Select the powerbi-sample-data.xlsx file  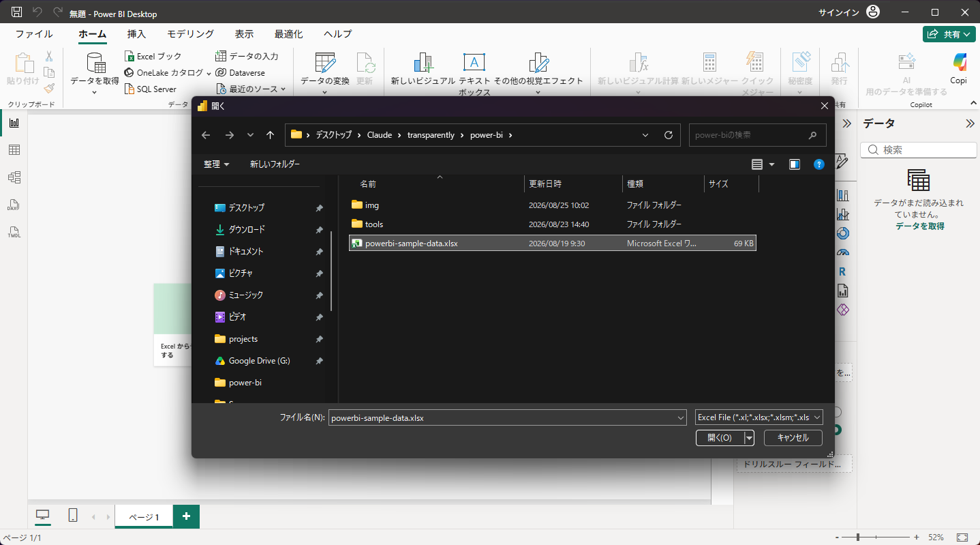[552, 243]
